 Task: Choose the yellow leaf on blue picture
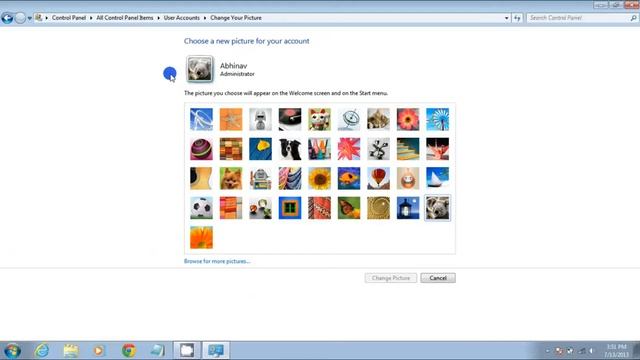pos(260,149)
